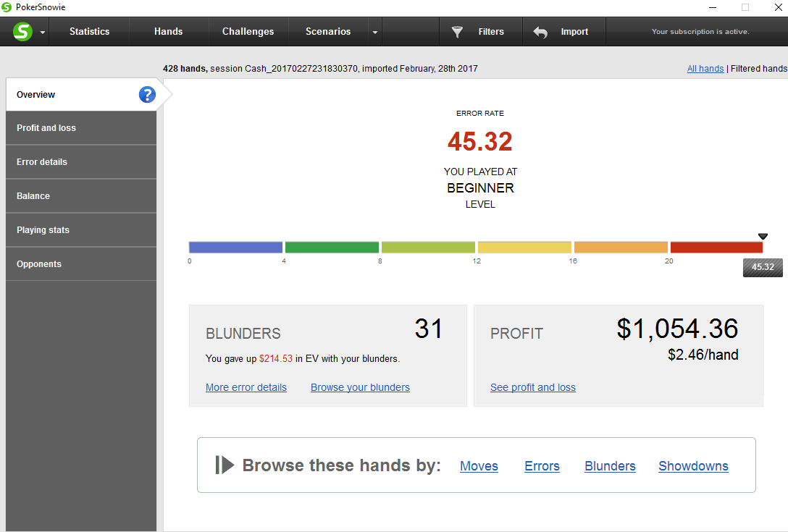Select the Filtered hands option
Screen dimensions: 788x532
pos(759,69)
